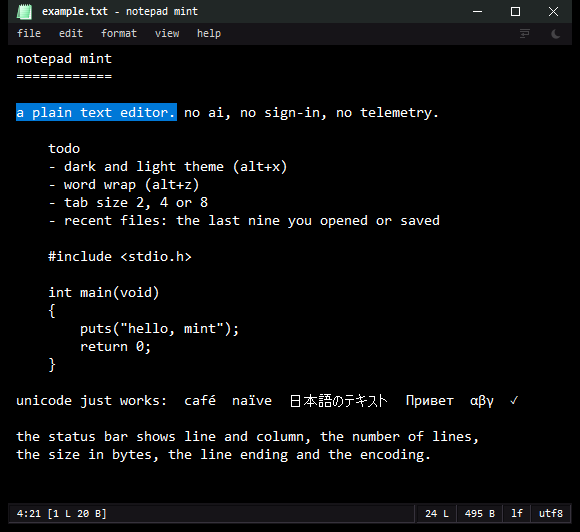Click the cursor position 4:21 status entry
The height and width of the screenshot is (532, 580).
point(62,514)
